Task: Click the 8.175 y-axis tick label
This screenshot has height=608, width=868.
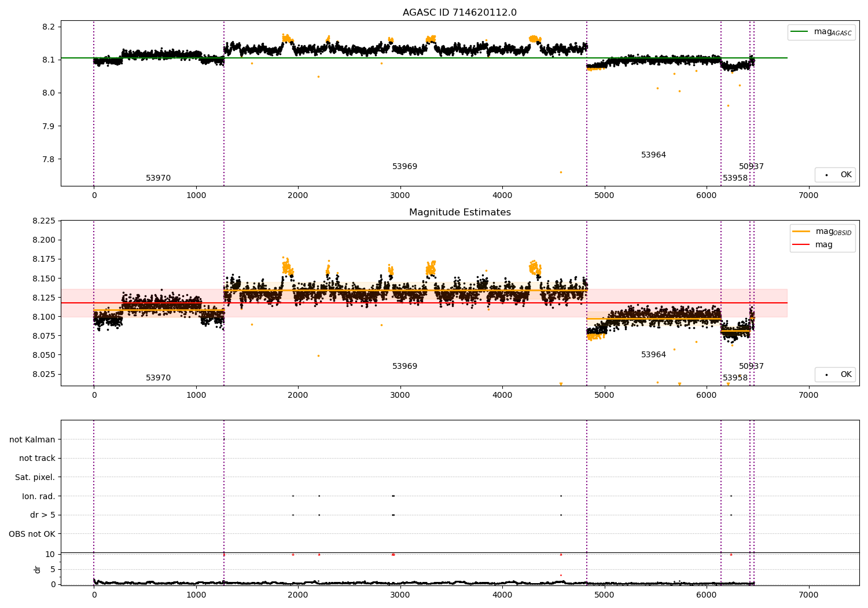Action: 44,259
